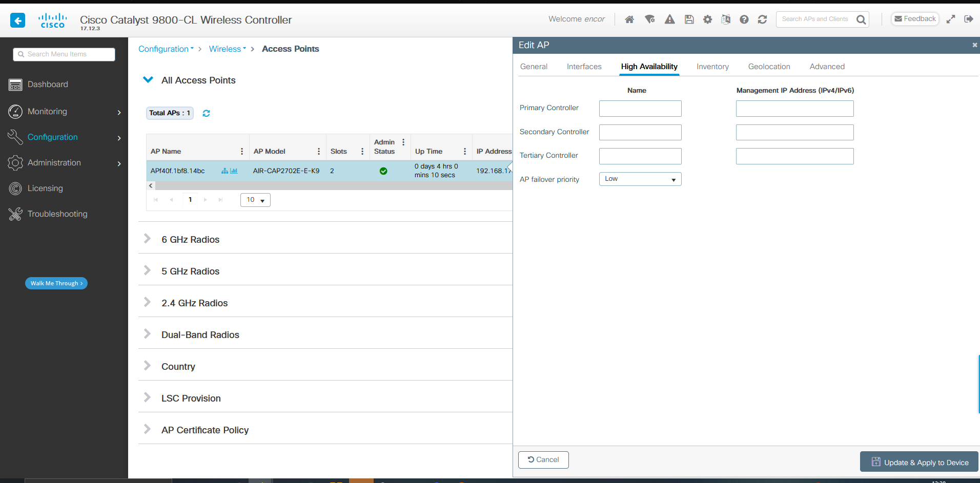Switch to the General tab
Screen dimensions: 980x483
click(534, 67)
